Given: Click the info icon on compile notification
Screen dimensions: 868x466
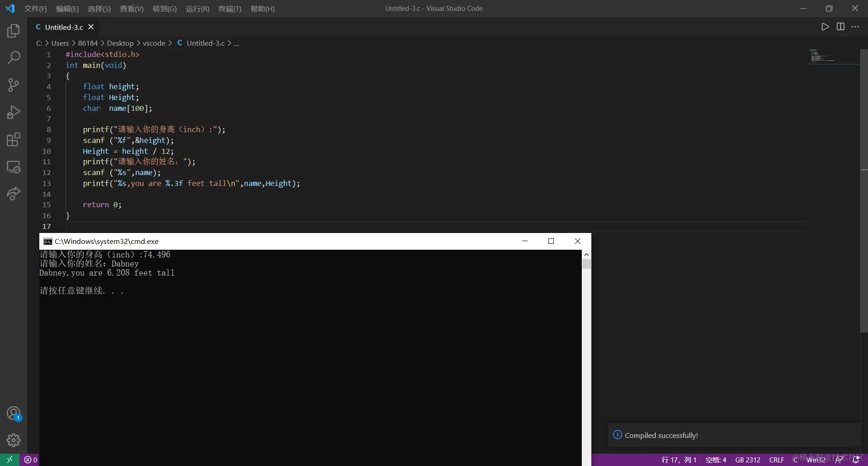Looking at the screenshot, I should pyautogui.click(x=618, y=435).
